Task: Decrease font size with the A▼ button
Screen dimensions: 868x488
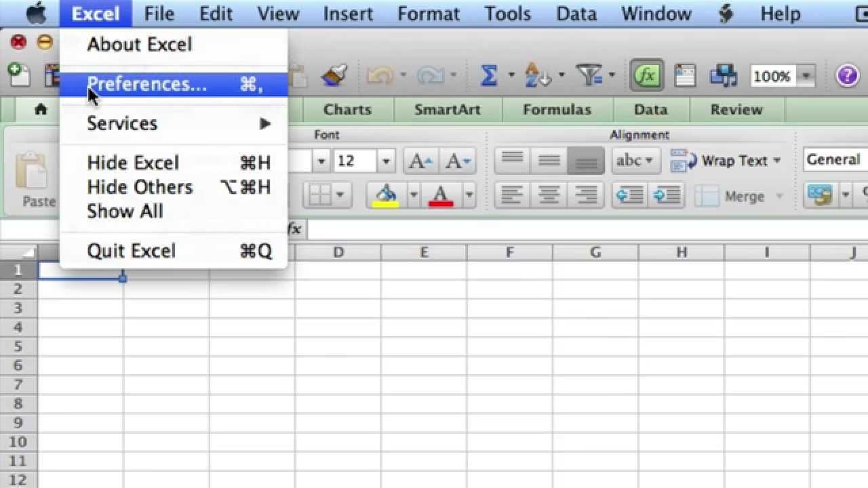Action: coord(458,161)
